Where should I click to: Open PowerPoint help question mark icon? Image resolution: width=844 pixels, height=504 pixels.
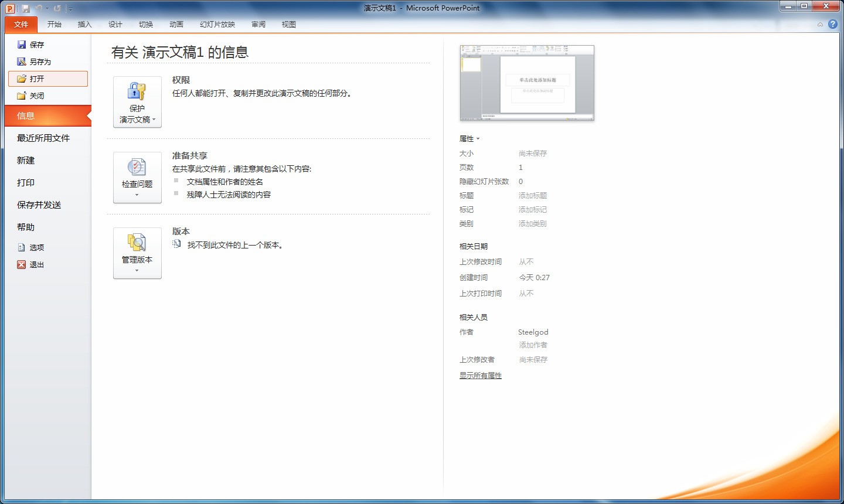(832, 24)
